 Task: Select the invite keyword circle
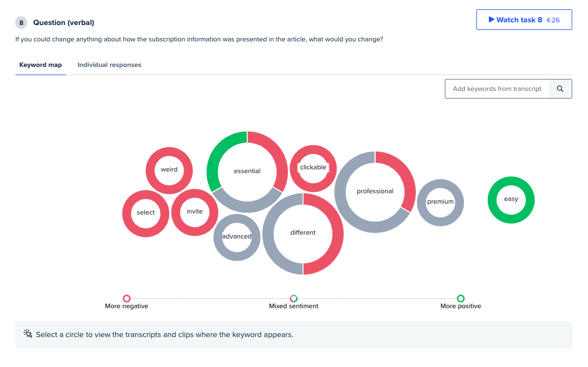[194, 212]
